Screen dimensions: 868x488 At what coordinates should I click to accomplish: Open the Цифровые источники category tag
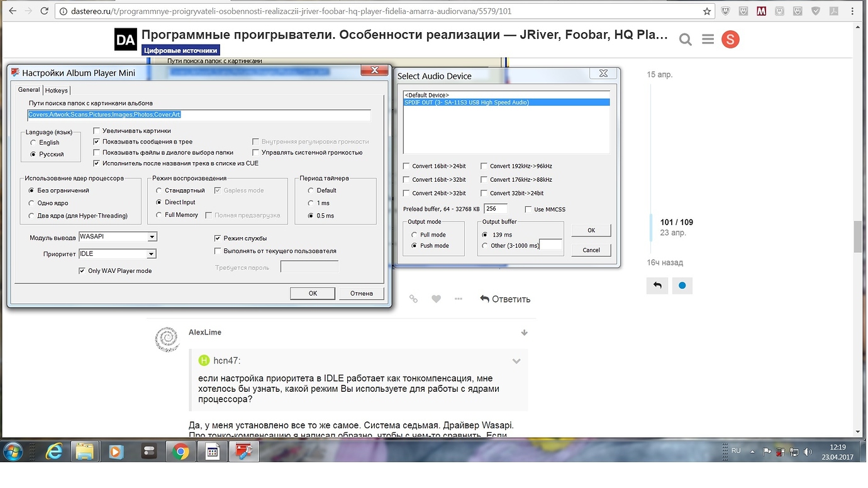click(181, 51)
